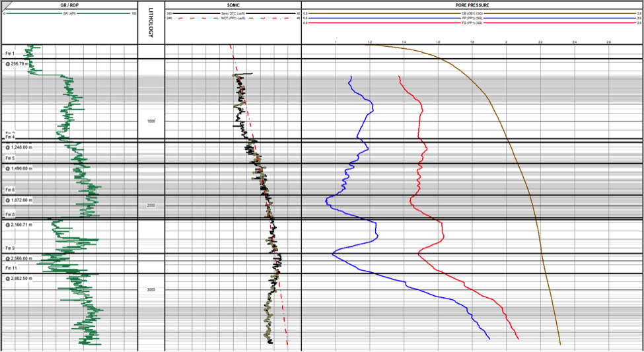Click the @ 1,248.00 m depth marker label
This screenshot has height=352, width=644.
(18, 147)
